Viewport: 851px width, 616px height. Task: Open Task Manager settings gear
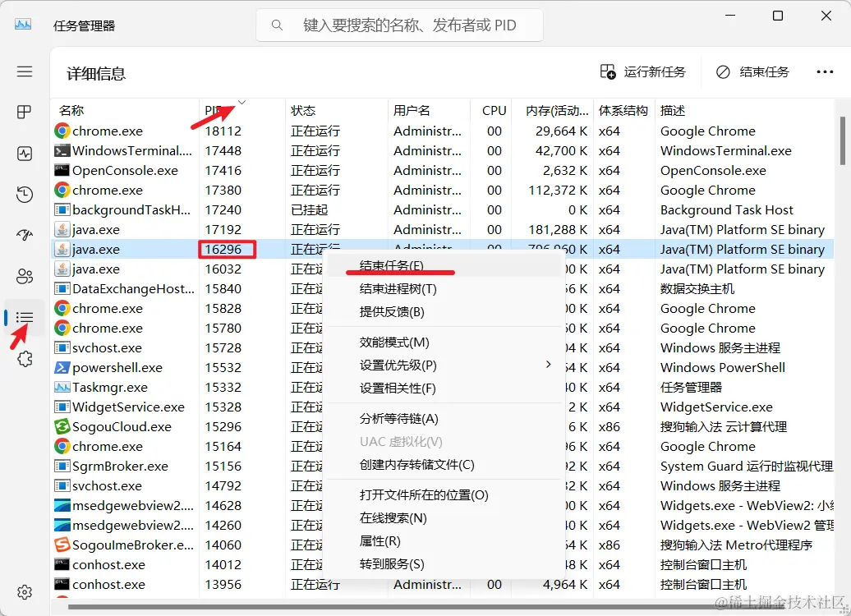[25, 592]
